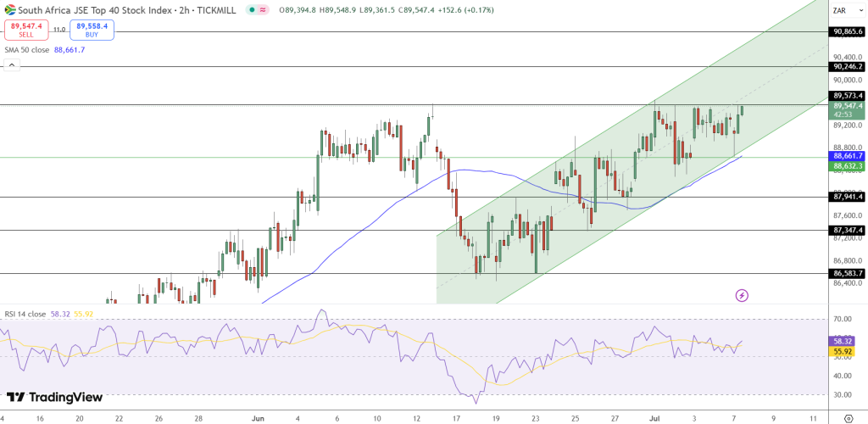
Task: Select the SMA 50 close legend
Action: click(28, 50)
